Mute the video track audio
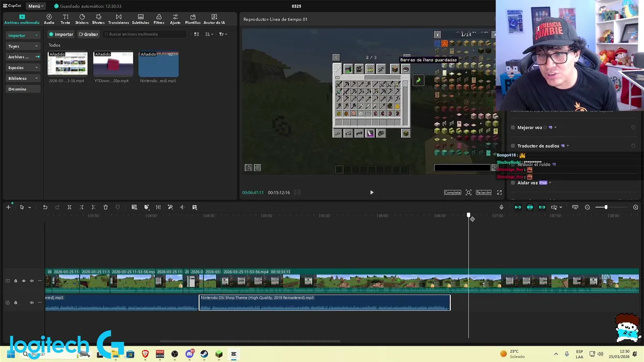The width and height of the screenshot is (644, 362). [32, 281]
